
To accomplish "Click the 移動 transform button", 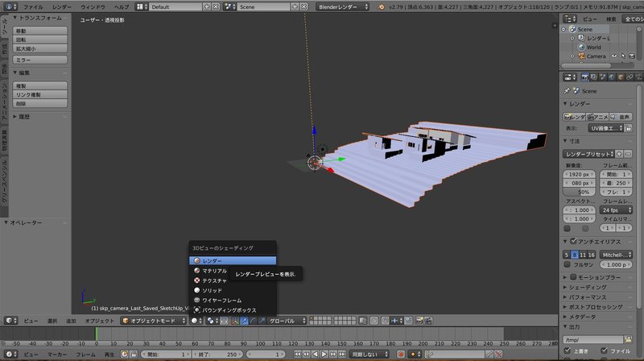I will click(x=39, y=31).
